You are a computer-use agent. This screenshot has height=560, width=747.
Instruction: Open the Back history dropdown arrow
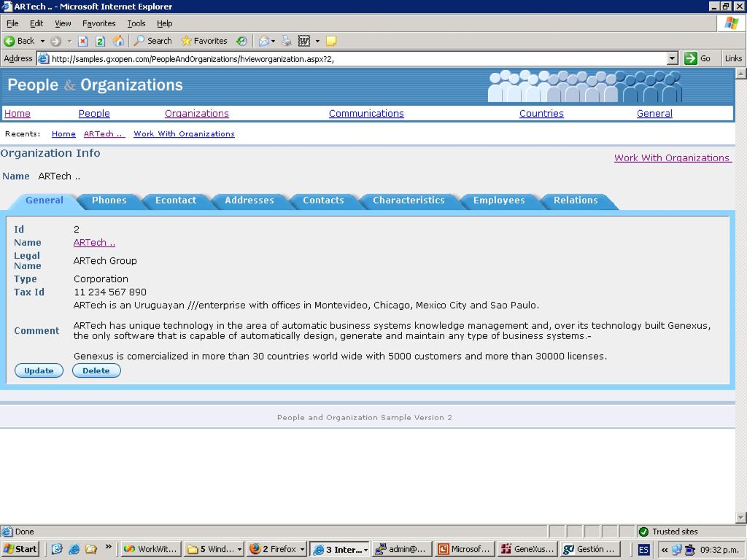pyautogui.click(x=42, y=41)
